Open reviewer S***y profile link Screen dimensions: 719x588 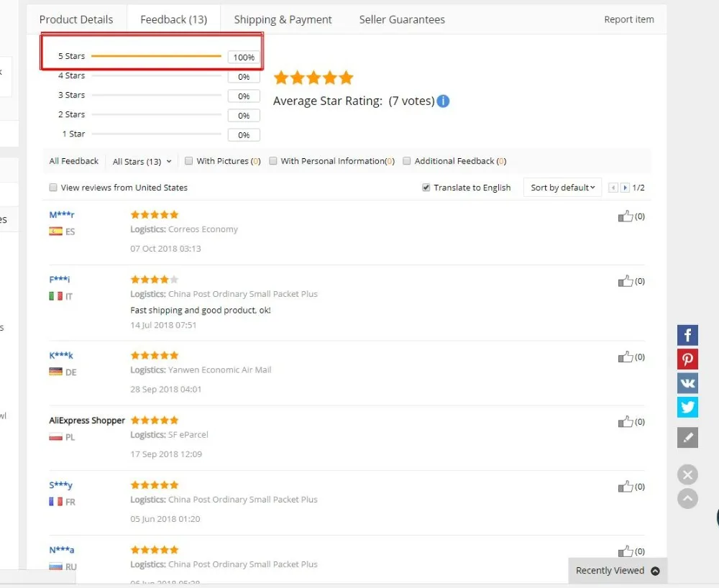click(x=60, y=485)
